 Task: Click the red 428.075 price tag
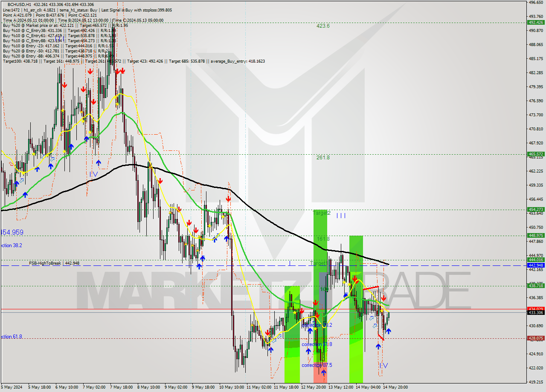tap(536, 338)
